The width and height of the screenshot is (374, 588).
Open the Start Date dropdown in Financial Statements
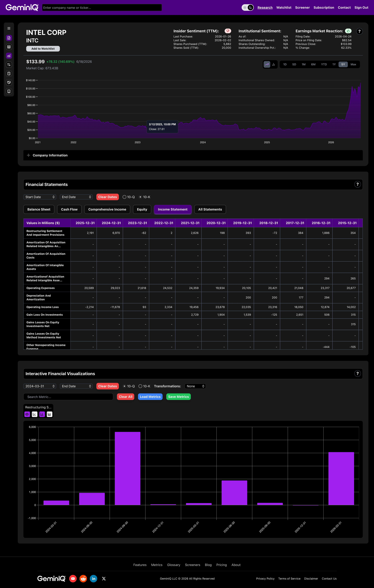tap(40, 197)
